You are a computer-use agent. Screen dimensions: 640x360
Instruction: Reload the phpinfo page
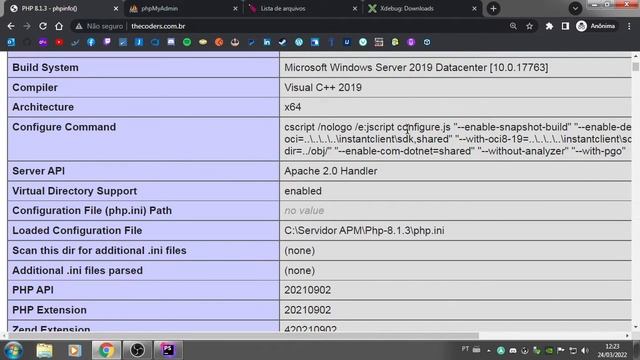pyautogui.click(x=43, y=26)
